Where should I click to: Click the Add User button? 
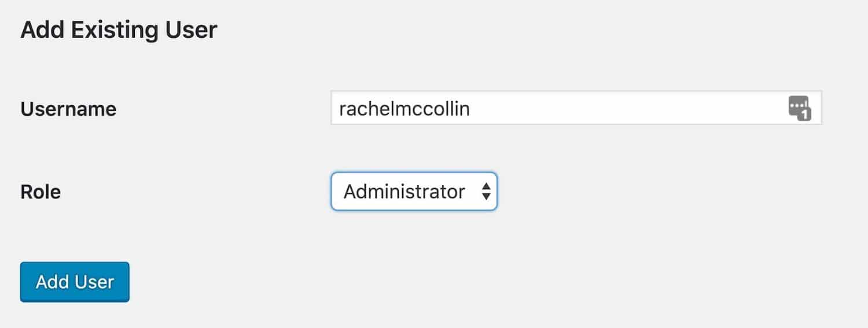[x=75, y=282]
